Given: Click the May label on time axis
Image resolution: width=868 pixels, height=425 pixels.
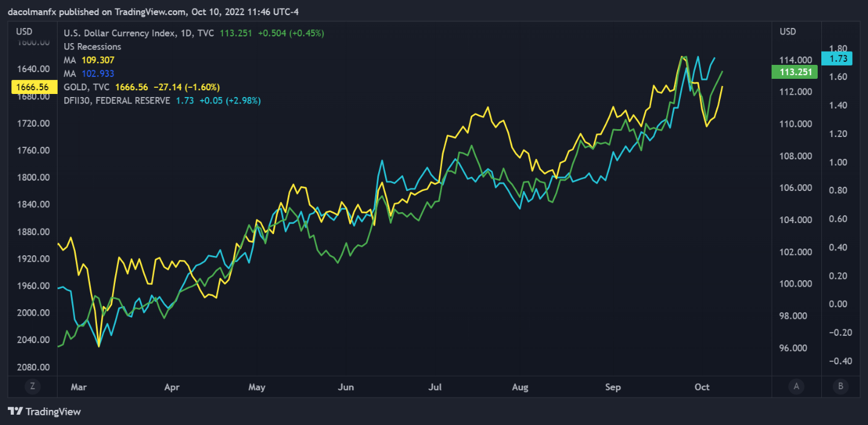Looking at the screenshot, I should [x=257, y=387].
